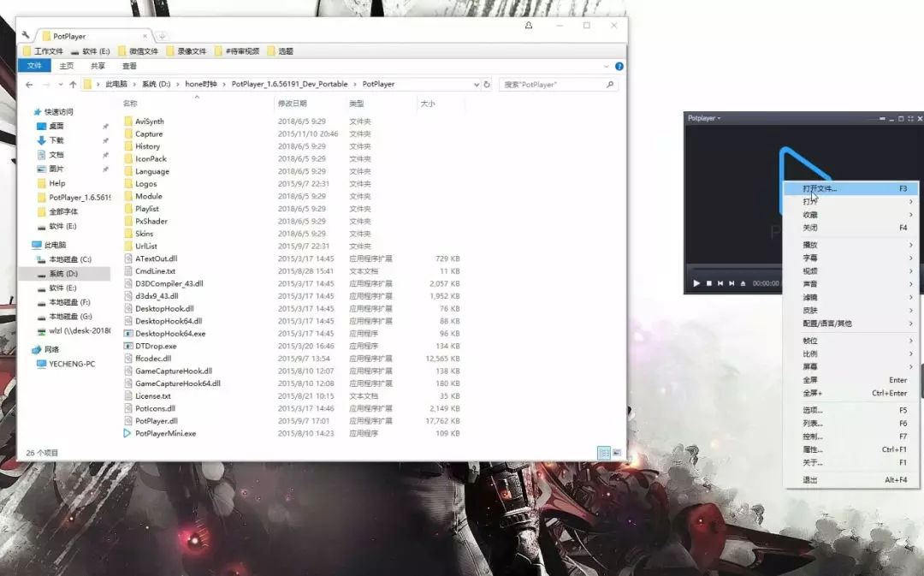
Task: Open the 查看 ribbon tab
Action: [129, 66]
